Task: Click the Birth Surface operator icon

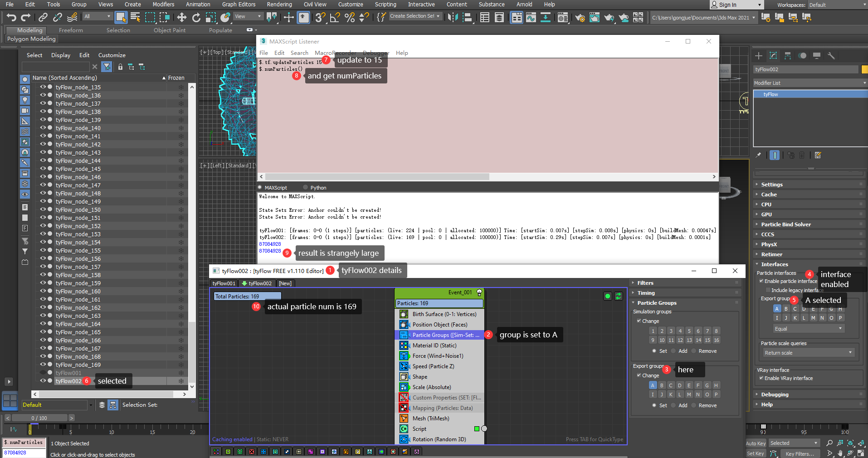Action: [404, 314]
